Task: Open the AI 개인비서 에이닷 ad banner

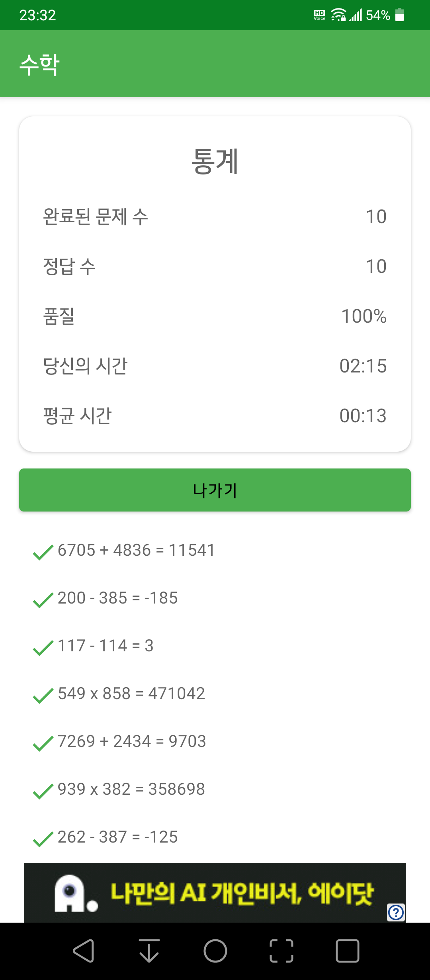Action: pos(215,893)
